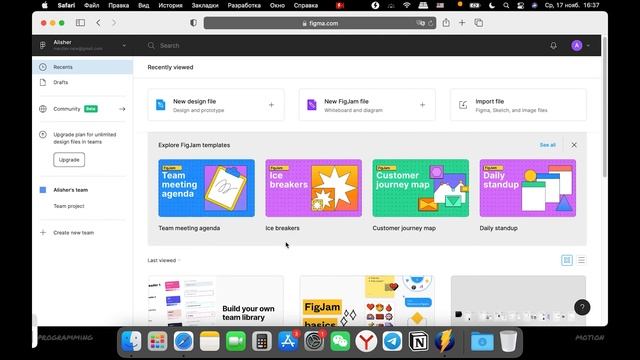Open App Store from the Dock

pyautogui.click(x=288, y=341)
